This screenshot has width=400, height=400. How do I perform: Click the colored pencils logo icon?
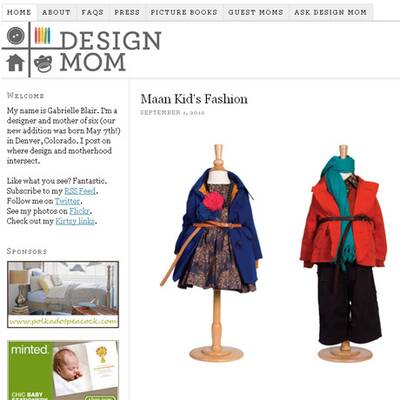43,35
